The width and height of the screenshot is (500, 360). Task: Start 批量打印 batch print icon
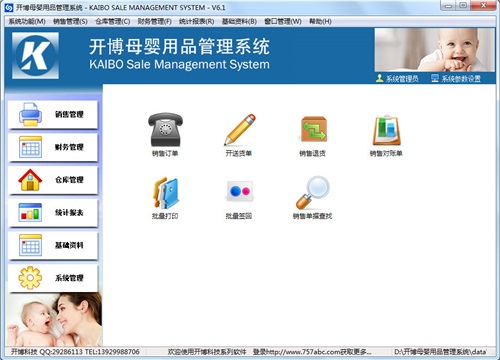point(166,193)
